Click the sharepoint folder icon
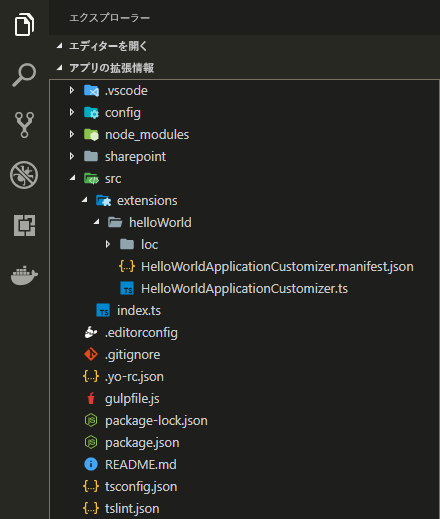440x519 pixels. click(91, 156)
